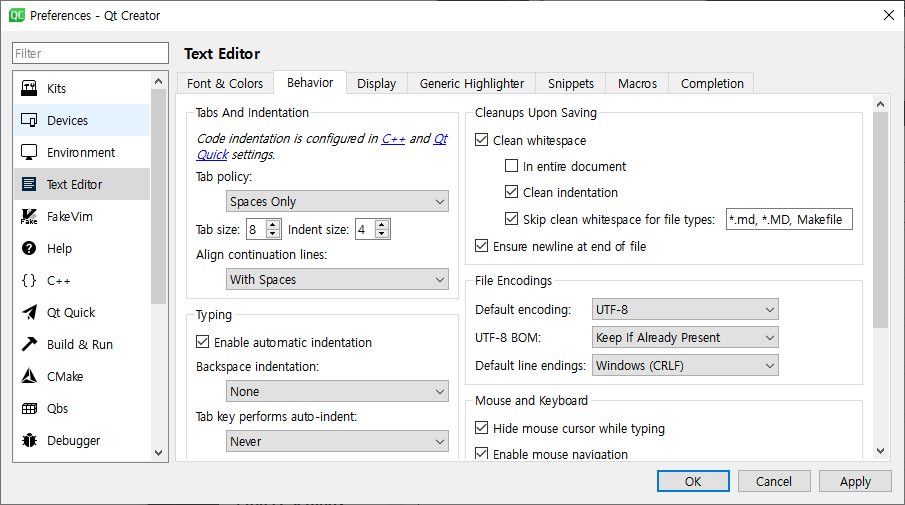The image size is (905, 505).
Task: Open the Build & Run hammer icon
Action: point(29,344)
